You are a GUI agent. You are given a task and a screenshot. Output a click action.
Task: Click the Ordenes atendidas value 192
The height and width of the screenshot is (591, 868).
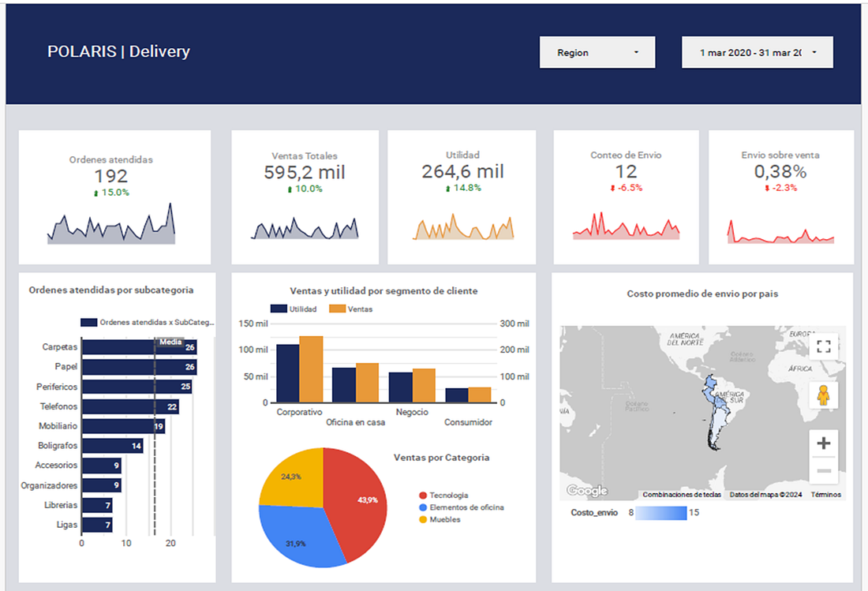(111, 176)
